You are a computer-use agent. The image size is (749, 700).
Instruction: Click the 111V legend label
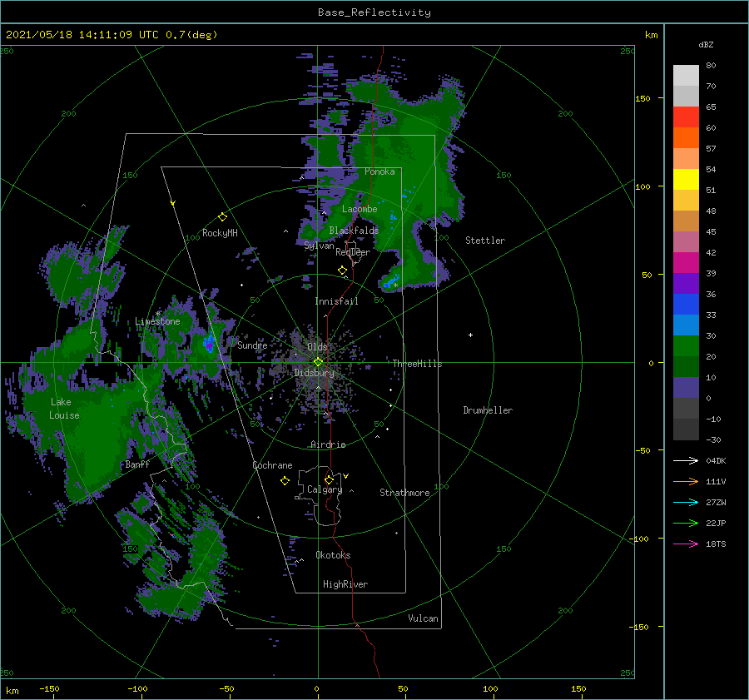tap(716, 482)
